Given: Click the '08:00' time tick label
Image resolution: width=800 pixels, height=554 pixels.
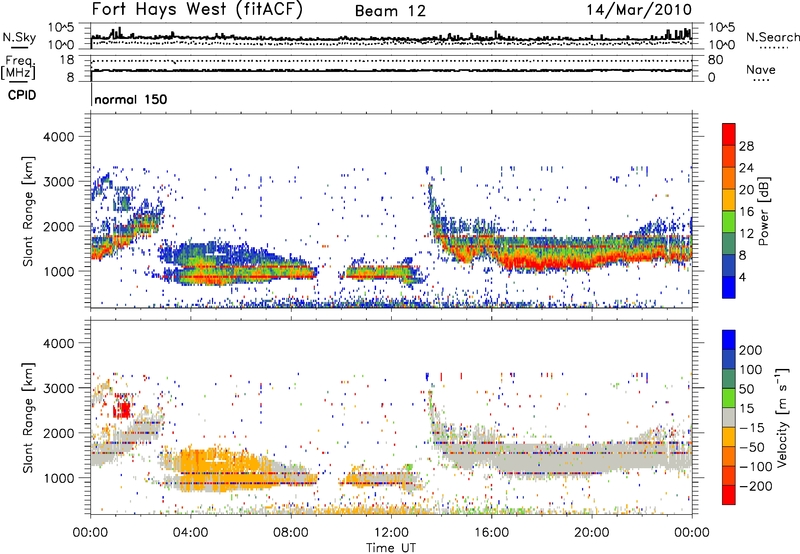Looking at the screenshot, I should tap(291, 533).
